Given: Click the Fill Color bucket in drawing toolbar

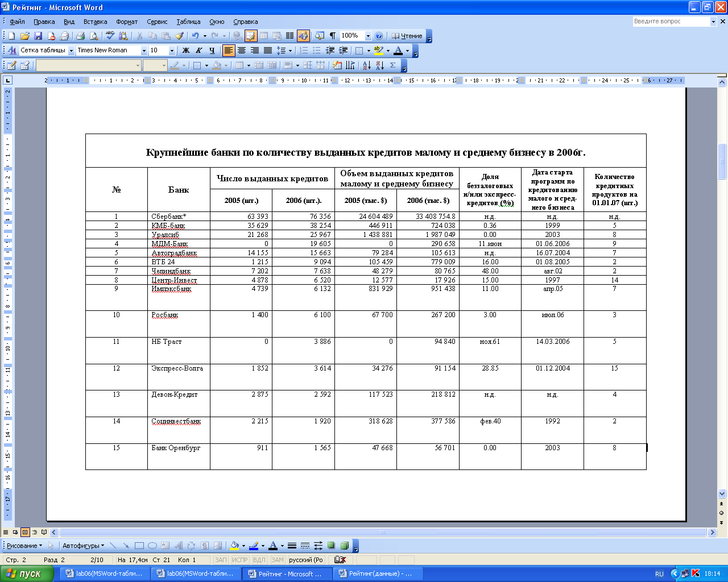Looking at the screenshot, I should click(234, 546).
